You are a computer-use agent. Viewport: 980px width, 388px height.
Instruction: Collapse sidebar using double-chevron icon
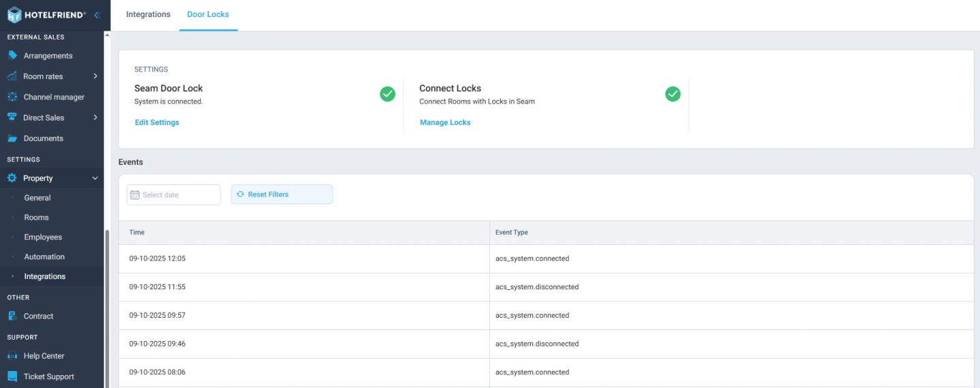97,14
